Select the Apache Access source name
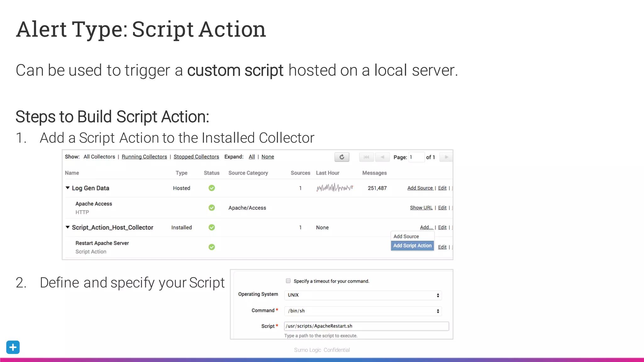 coord(94,204)
